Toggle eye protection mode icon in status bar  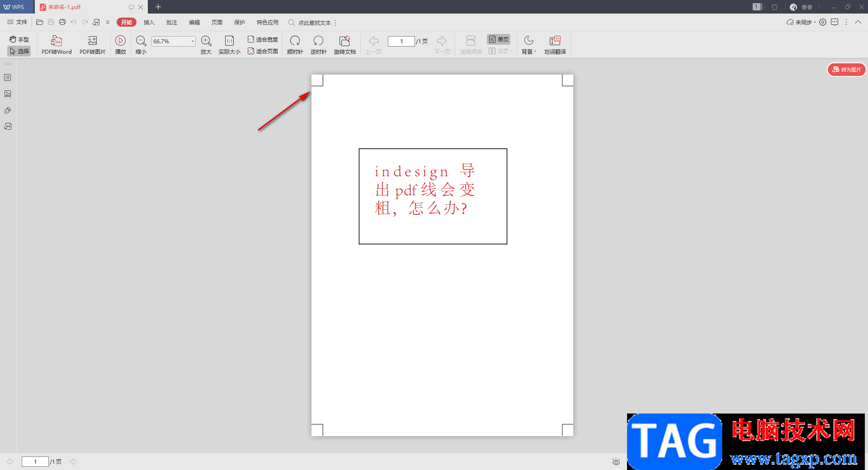616,461
